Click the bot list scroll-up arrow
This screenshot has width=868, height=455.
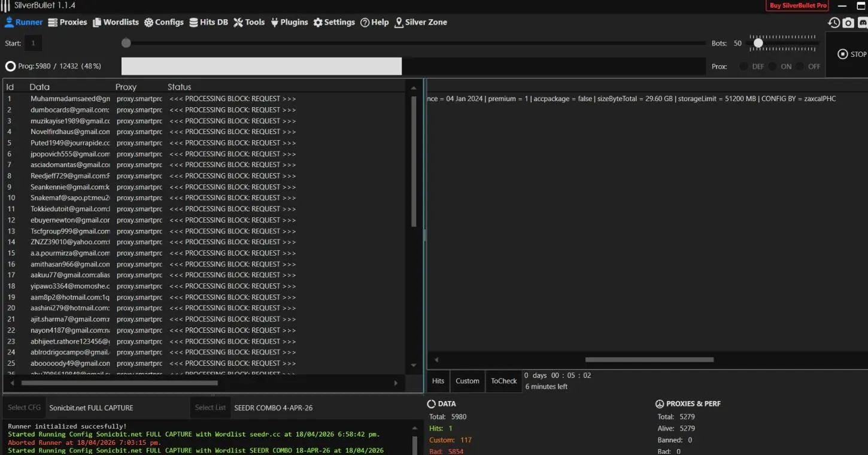point(414,88)
